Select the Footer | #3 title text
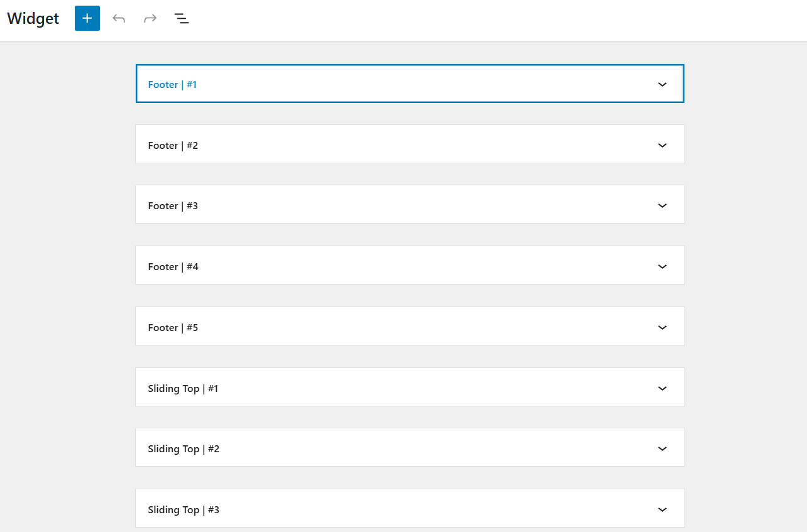 (x=173, y=205)
